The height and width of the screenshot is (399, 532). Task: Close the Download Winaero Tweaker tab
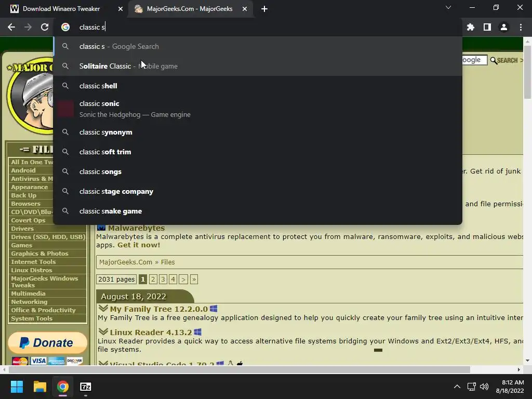[121, 9]
